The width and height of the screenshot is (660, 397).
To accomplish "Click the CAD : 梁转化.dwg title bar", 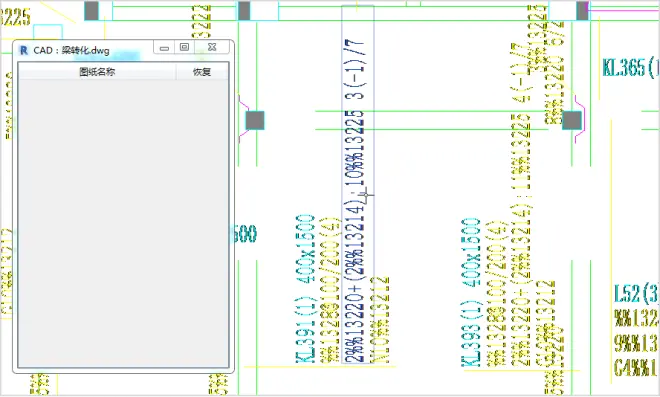I will (84, 50).
